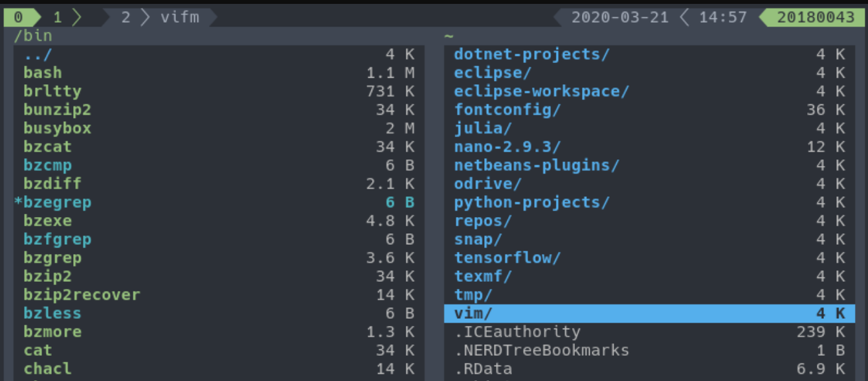
Task: Switch to tmux window 0 tab
Action: [x=17, y=17]
